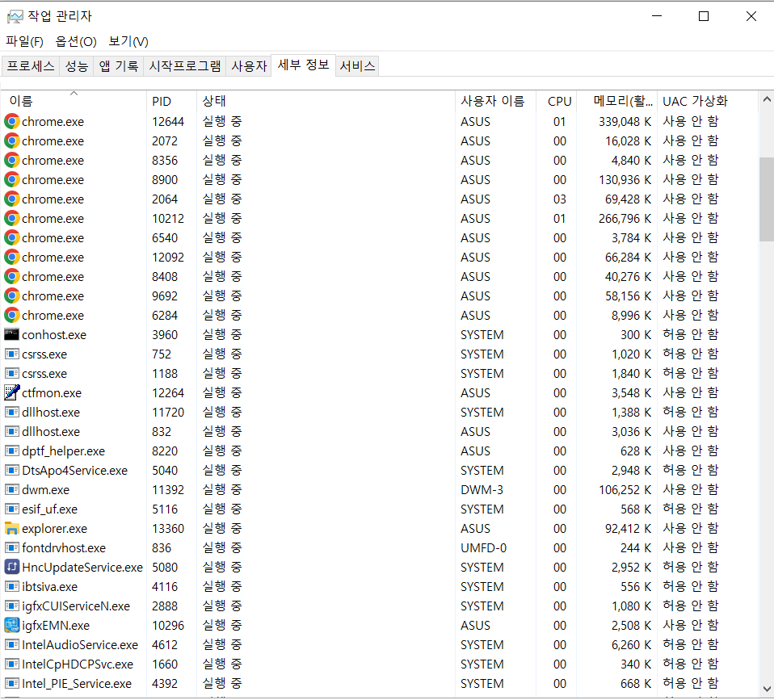Click Chrome icon of PID 12644 row
774x700 pixels.
click(x=12, y=121)
